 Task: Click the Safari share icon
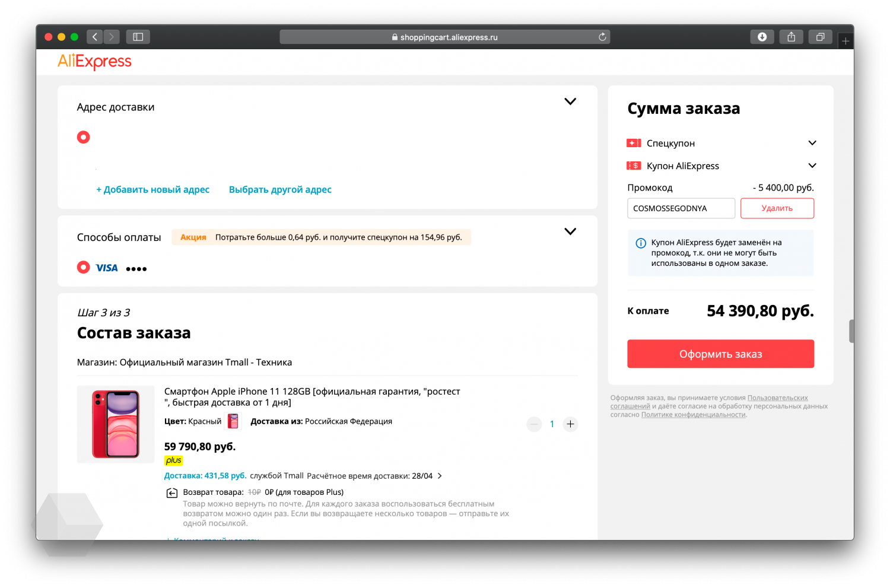click(x=791, y=37)
